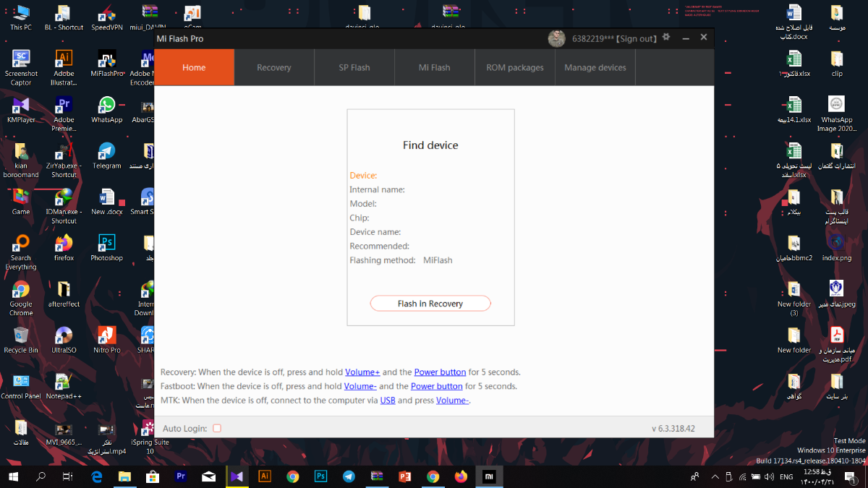Open settings gear in Mi Flash Pro title bar
868x488 pixels.
666,38
